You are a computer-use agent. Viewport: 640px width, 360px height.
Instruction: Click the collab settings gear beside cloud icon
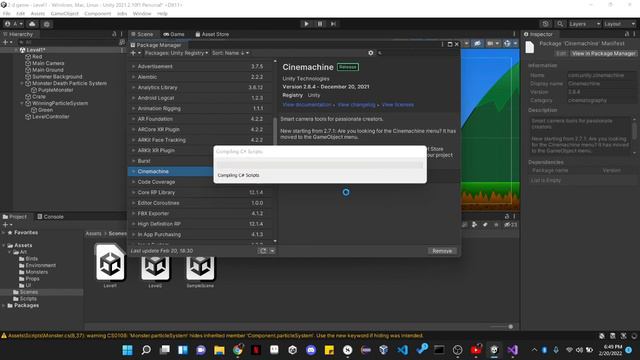coord(47,24)
